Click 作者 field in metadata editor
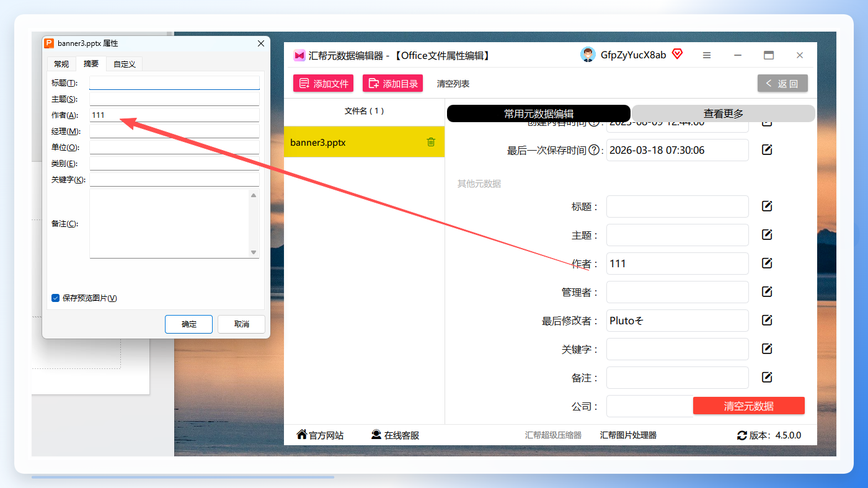Image resolution: width=868 pixels, height=488 pixels. (x=678, y=264)
